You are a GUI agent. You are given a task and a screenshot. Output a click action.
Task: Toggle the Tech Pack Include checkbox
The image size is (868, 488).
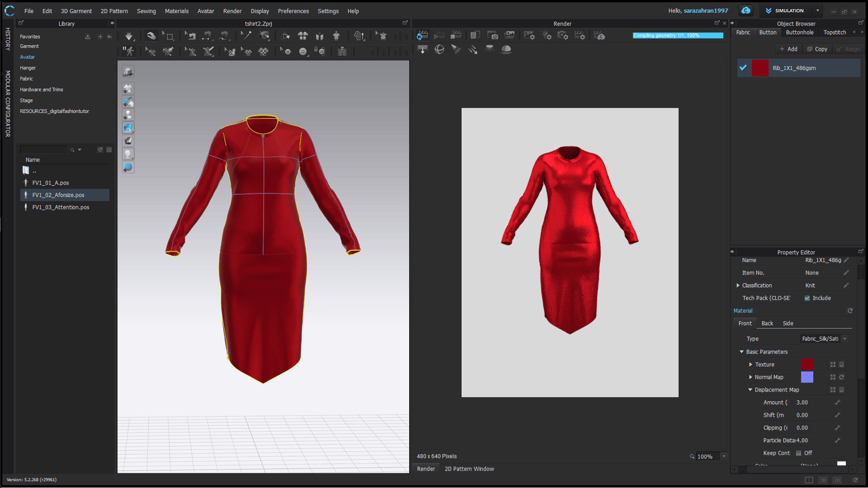coord(807,298)
